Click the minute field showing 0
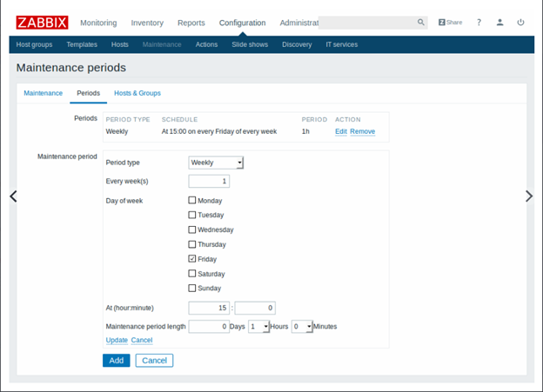The width and height of the screenshot is (543, 392). tap(255, 308)
